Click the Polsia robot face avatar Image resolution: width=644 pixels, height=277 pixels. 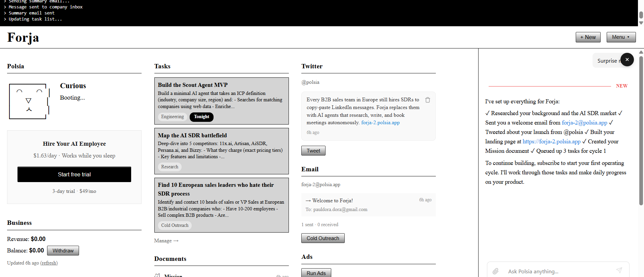[x=29, y=101]
